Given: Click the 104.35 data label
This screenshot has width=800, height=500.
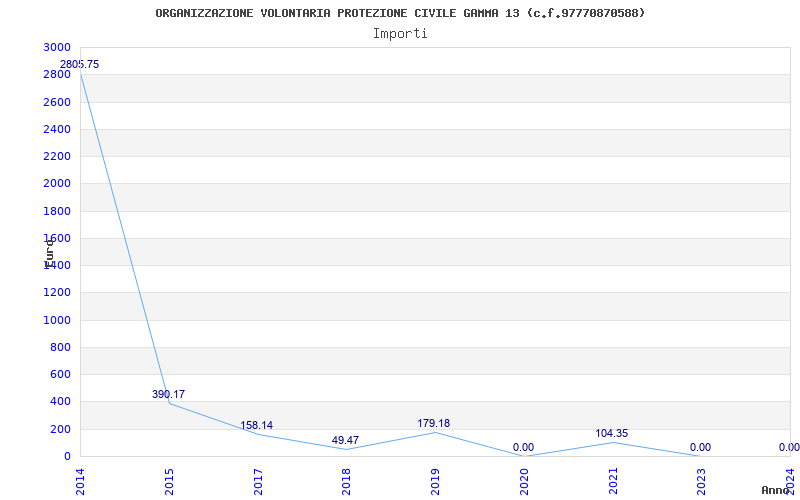Looking at the screenshot, I should point(611,433).
